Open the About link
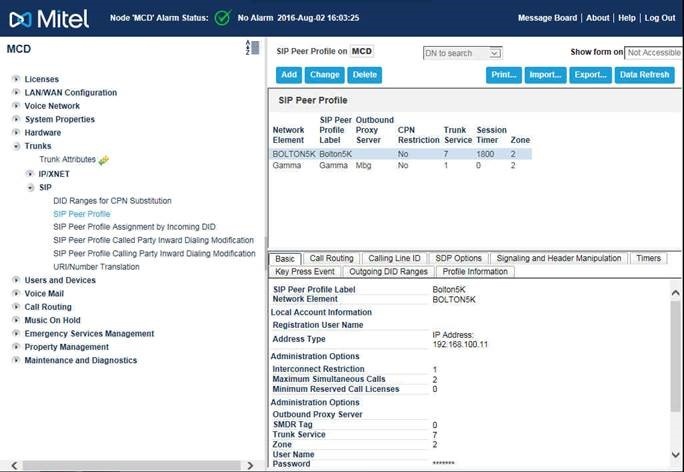The image size is (684, 472). (x=597, y=18)
